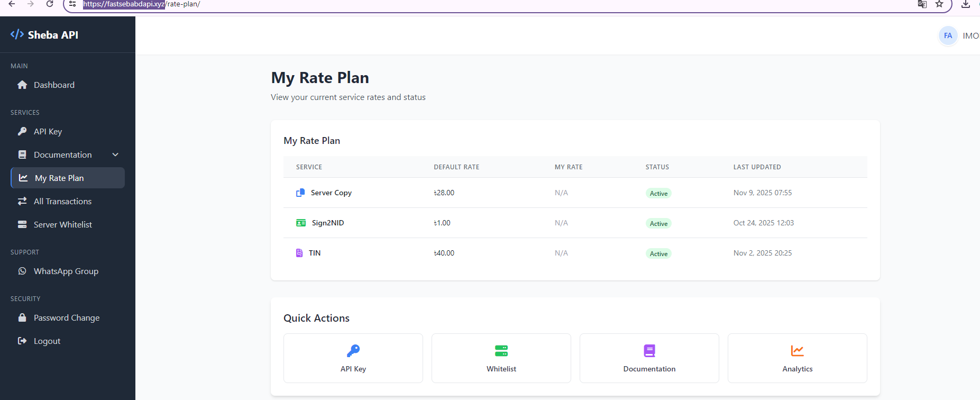Click the FA user avatar
980x400 pixels.
948,35
